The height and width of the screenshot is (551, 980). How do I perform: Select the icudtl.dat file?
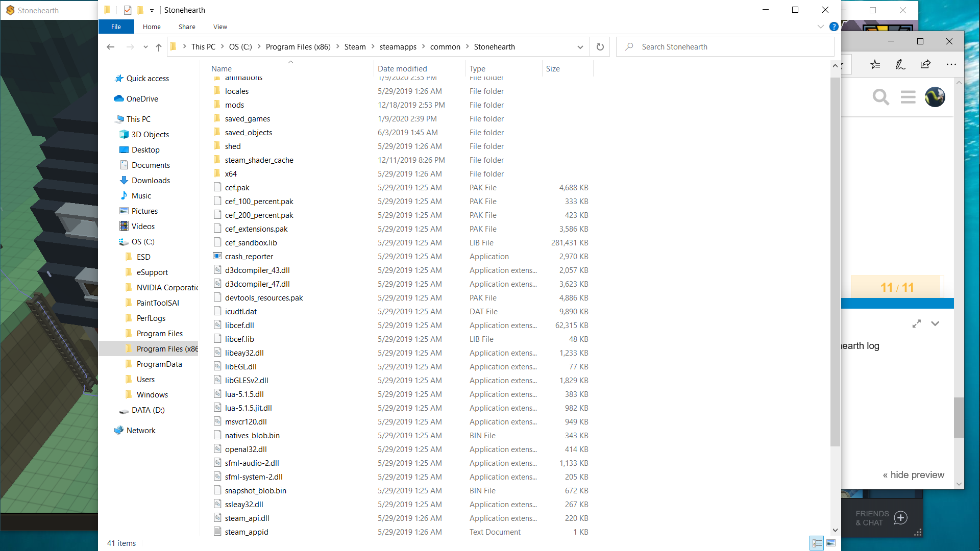pos(240,312)
